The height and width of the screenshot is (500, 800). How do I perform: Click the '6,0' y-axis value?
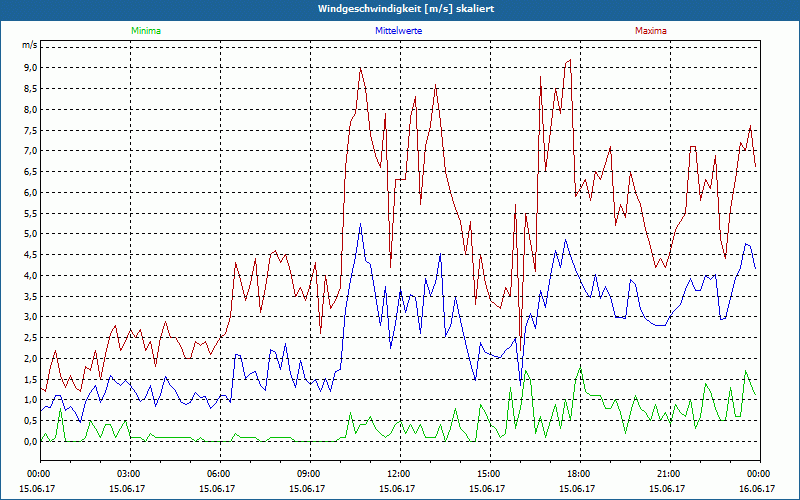(31, 193)
